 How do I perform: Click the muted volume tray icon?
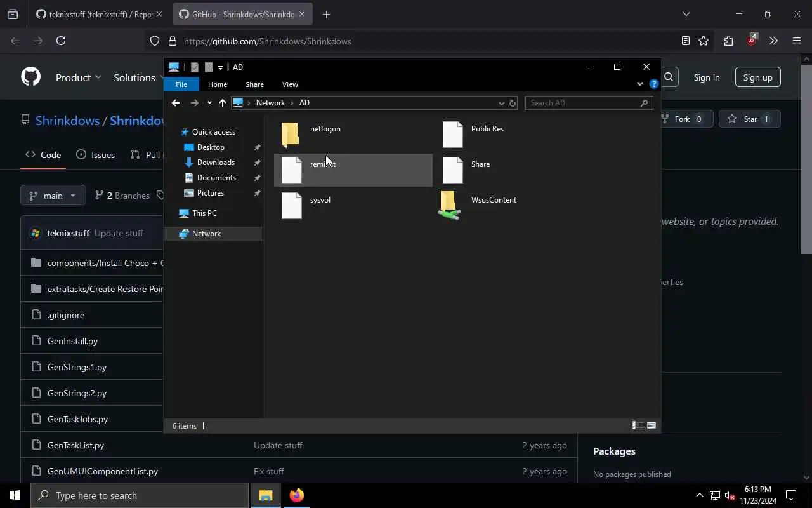(x=730, y=496)
